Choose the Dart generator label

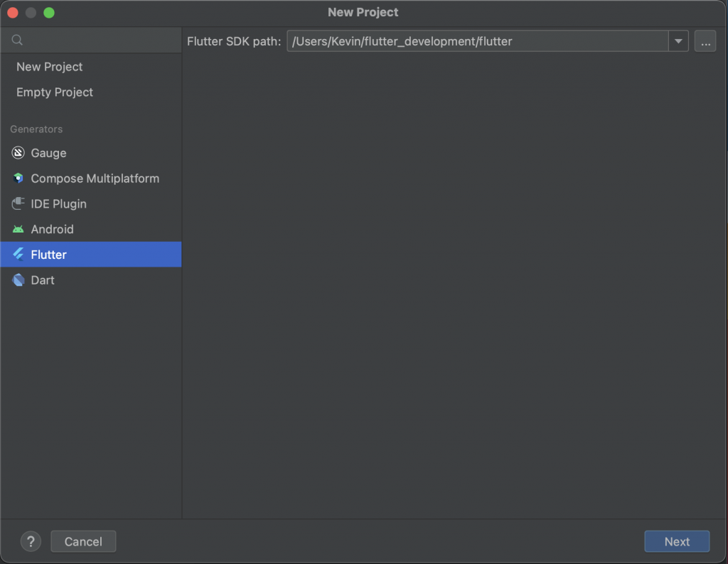(43, 280)
